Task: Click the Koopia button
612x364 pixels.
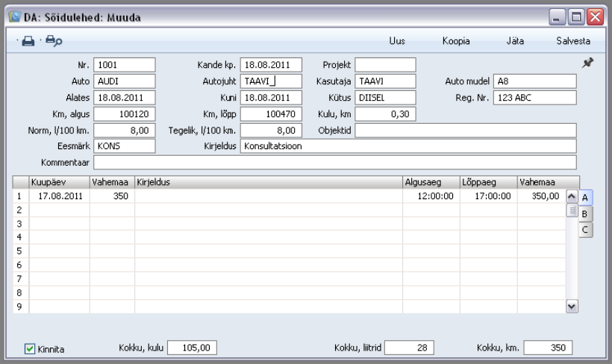Action: coord(456,41)
